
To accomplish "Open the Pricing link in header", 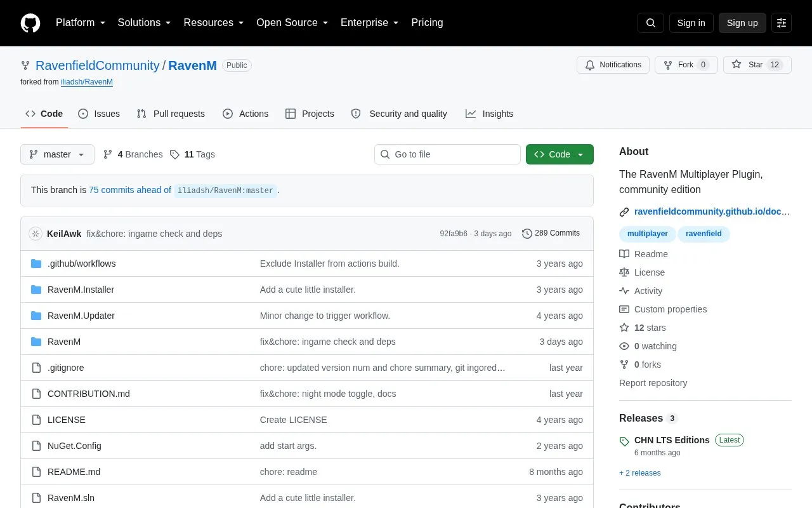I will (x=427, y=23).
